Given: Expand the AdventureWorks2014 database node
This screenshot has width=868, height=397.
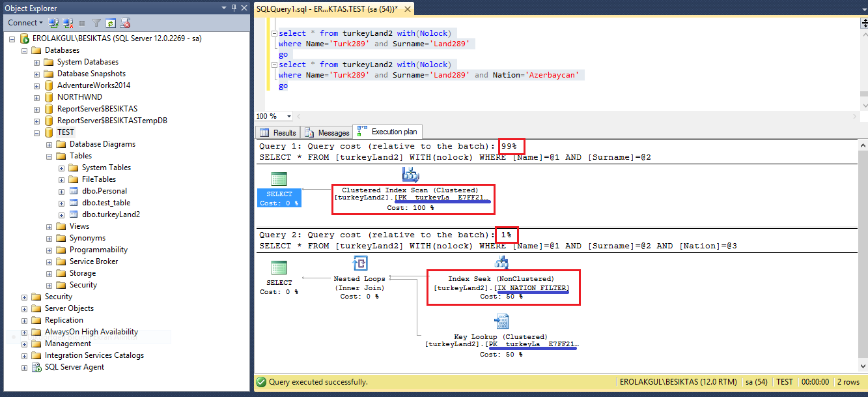Looking at the screenshot, I should pyautogui.click(x=37, y=85).
